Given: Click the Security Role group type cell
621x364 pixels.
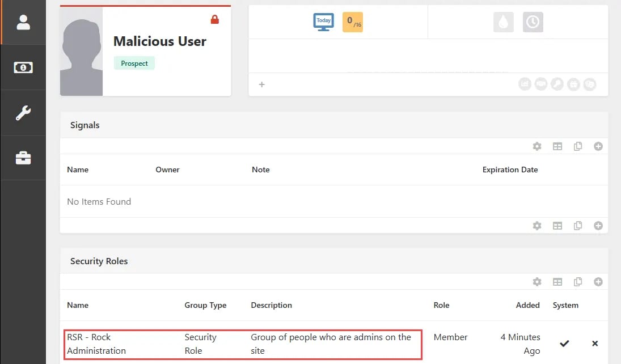Looking at the screenshot, I should coord(200,344).
